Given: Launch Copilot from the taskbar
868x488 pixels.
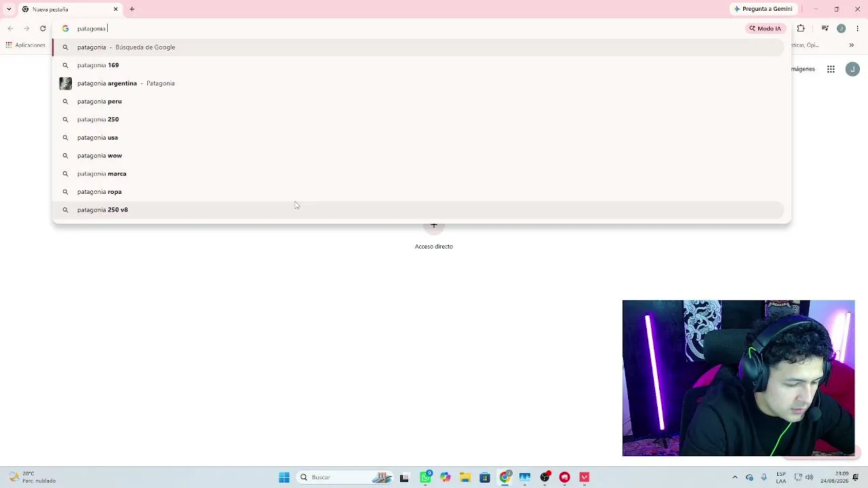Looking at the screenshot, I should [x=445, y=477].
